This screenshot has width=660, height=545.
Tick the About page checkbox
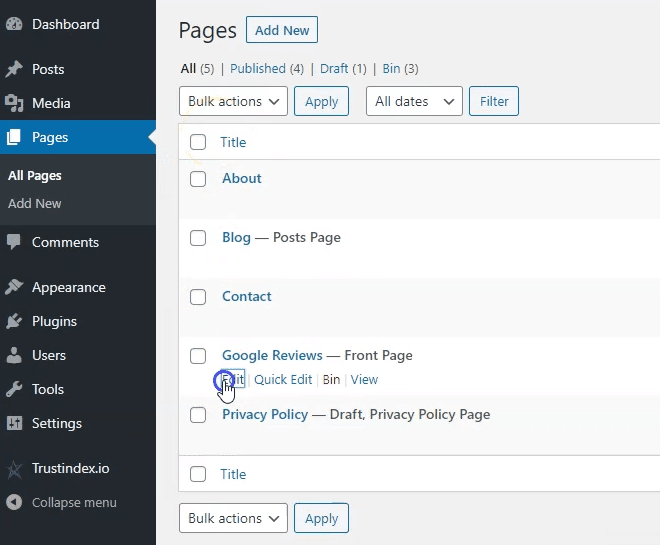pyautogui.click(x=198, y=179)
